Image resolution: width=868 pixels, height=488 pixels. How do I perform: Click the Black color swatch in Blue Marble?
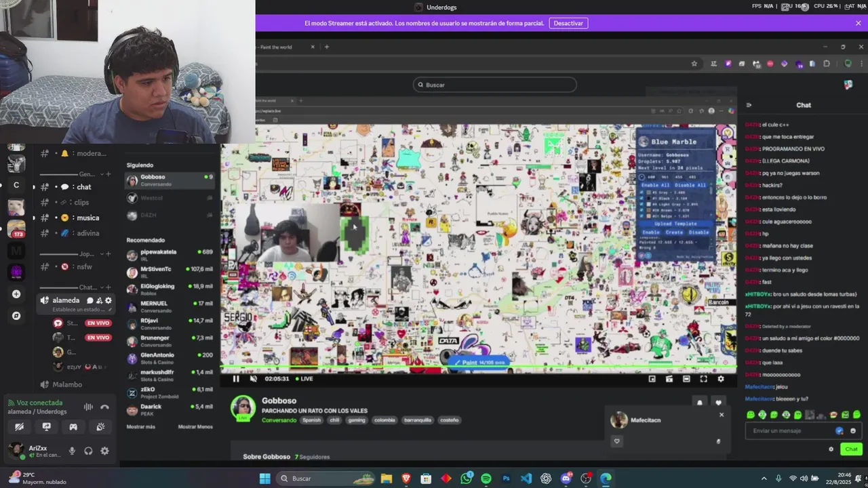pos(648,199)
